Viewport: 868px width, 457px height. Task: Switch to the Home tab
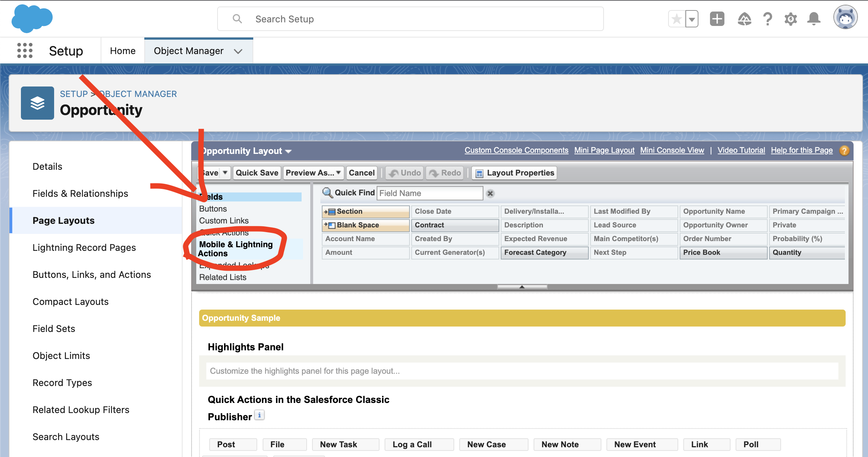123,51
